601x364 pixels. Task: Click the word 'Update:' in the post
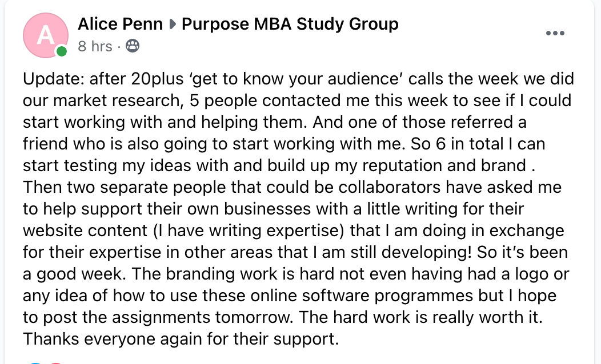(x=54, y=79)
